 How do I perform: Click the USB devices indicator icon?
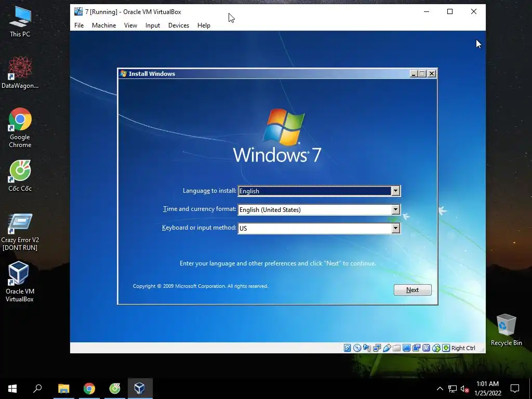(387, 348)
